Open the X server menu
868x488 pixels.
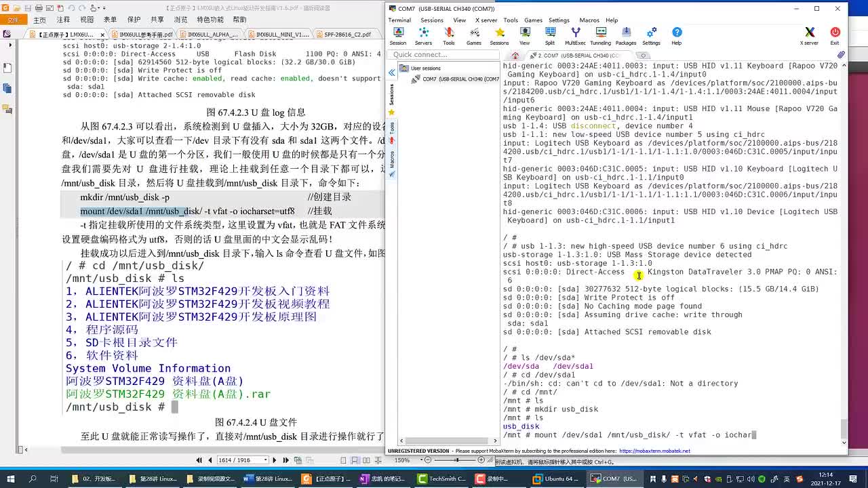[x=486, y=20]
